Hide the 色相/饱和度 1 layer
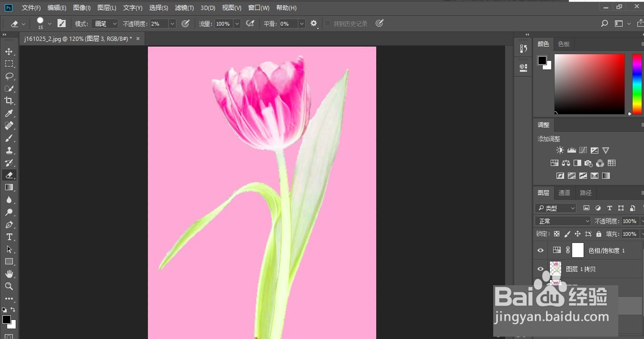Viewport: 644px width, 339px height. (540, 251)
